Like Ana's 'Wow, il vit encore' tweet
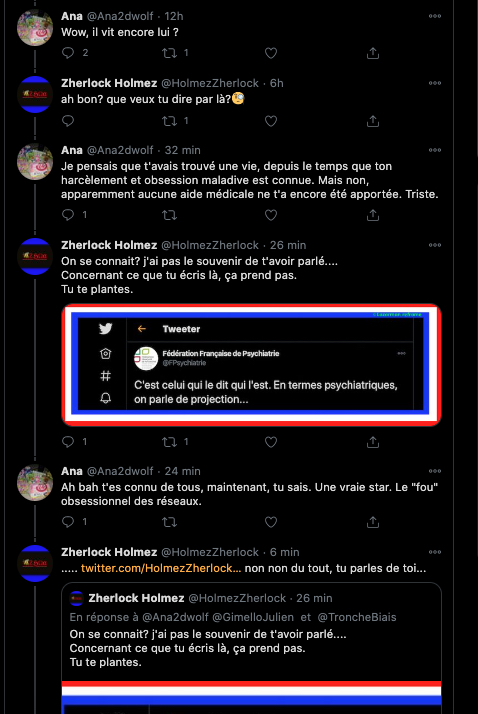 click(271, 53)
